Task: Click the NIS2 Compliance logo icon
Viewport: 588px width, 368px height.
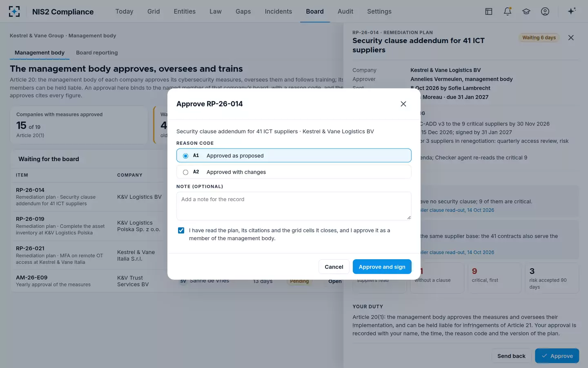Action: pyautogui.click(x=14, y=11)
